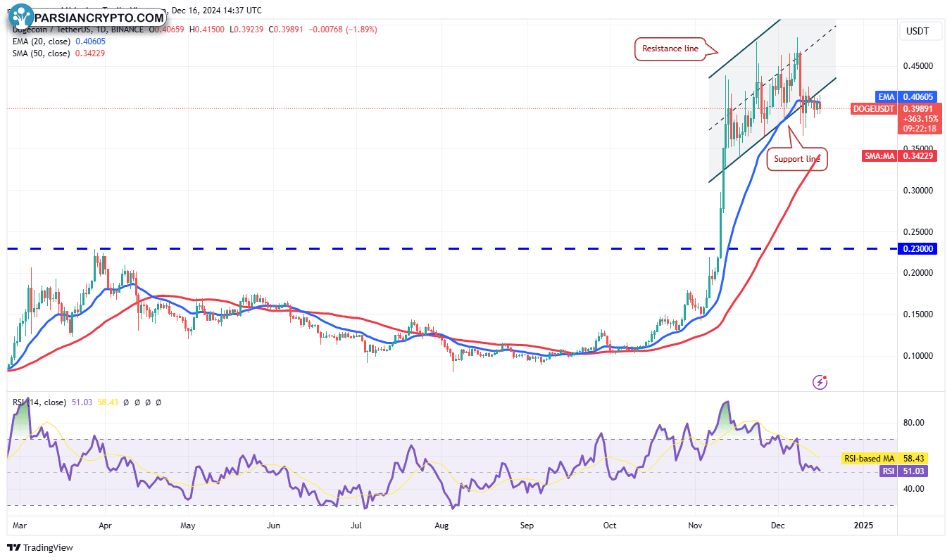Click the 0.45000 price axis value
The image size is (952, 560).
pos(919,67)
